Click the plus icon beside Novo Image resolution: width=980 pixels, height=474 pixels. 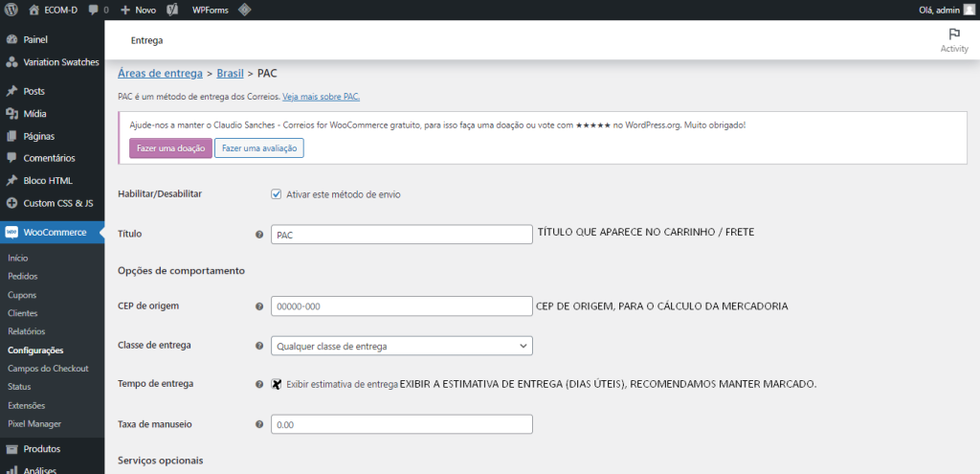[125, 10]
